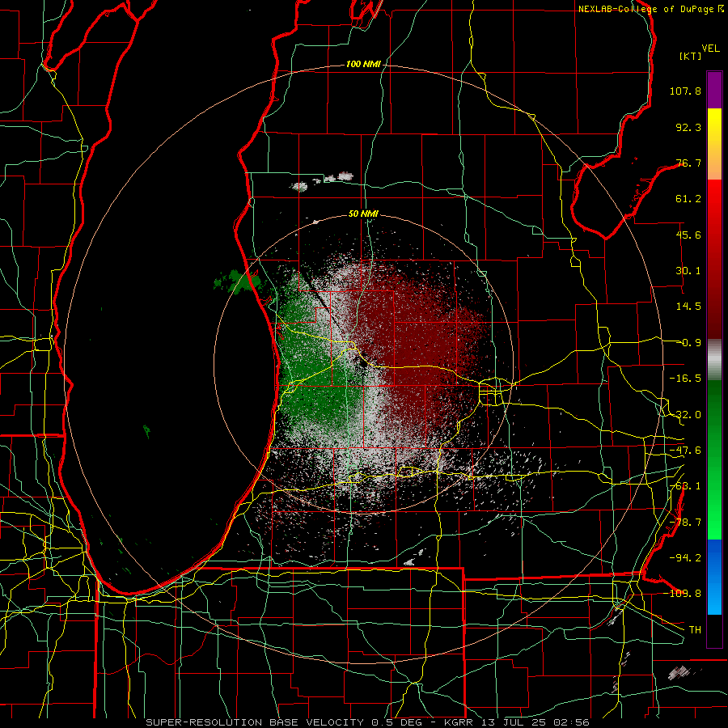Screen dimensions: 728x728
Task: Select the -16.5 legend value
Action: coord(685,379)
